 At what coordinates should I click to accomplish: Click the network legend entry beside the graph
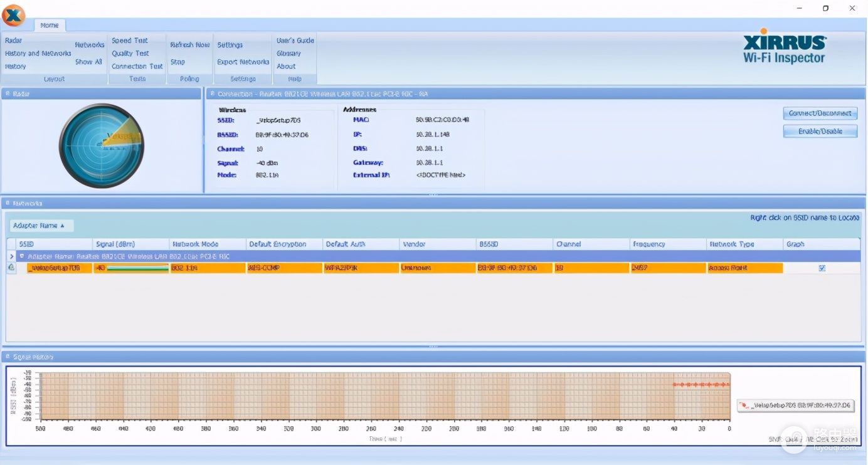coord(795,405)
